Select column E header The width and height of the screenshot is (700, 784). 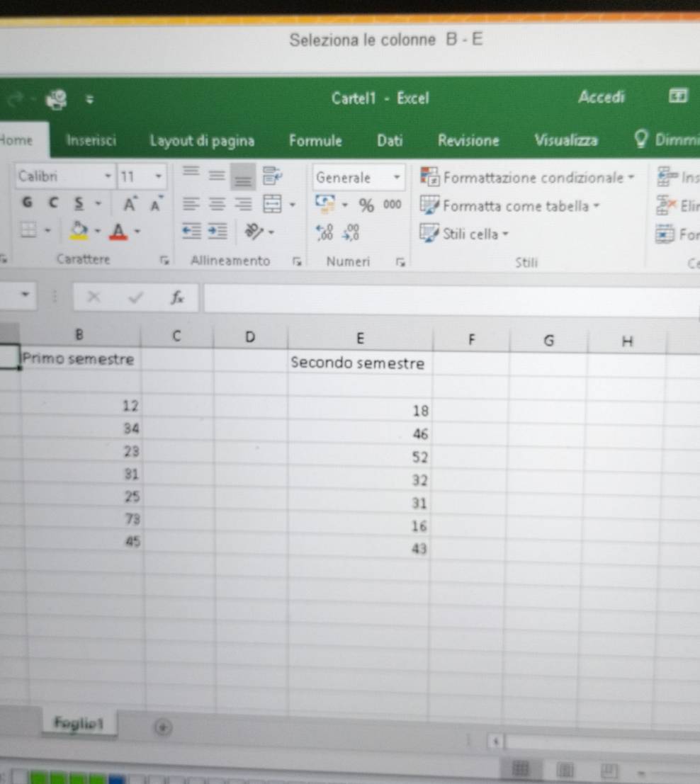359,338
